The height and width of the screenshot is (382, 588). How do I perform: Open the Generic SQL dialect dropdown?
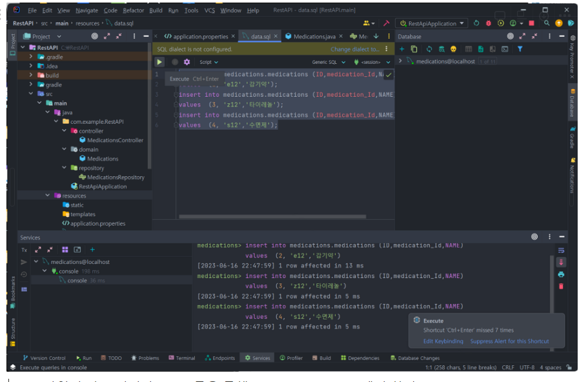coord(328,62)
